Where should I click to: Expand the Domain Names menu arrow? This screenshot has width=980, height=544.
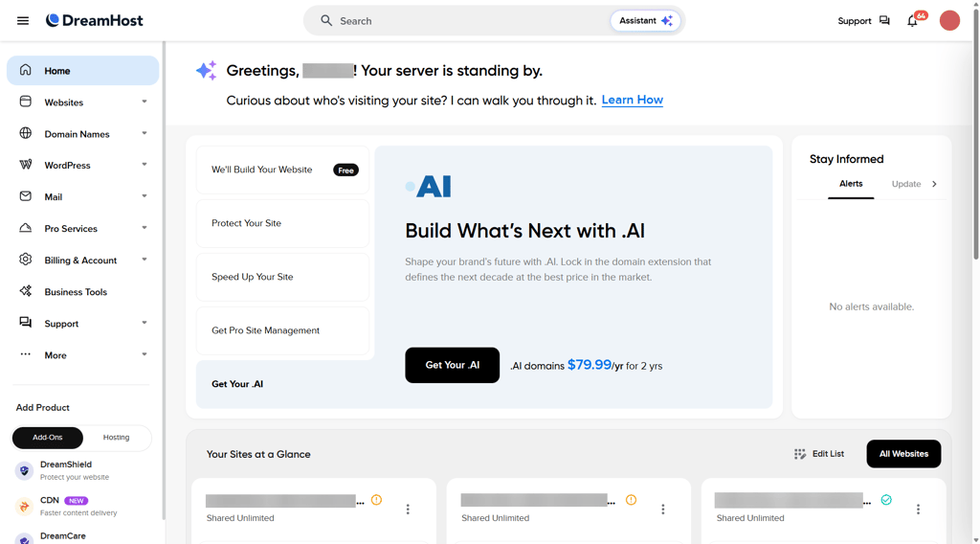point(145,133)
